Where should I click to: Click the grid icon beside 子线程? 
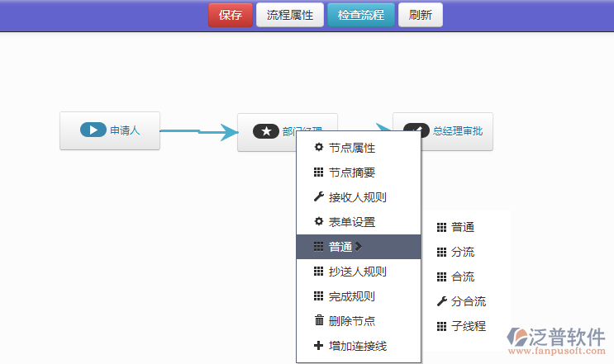442,326
